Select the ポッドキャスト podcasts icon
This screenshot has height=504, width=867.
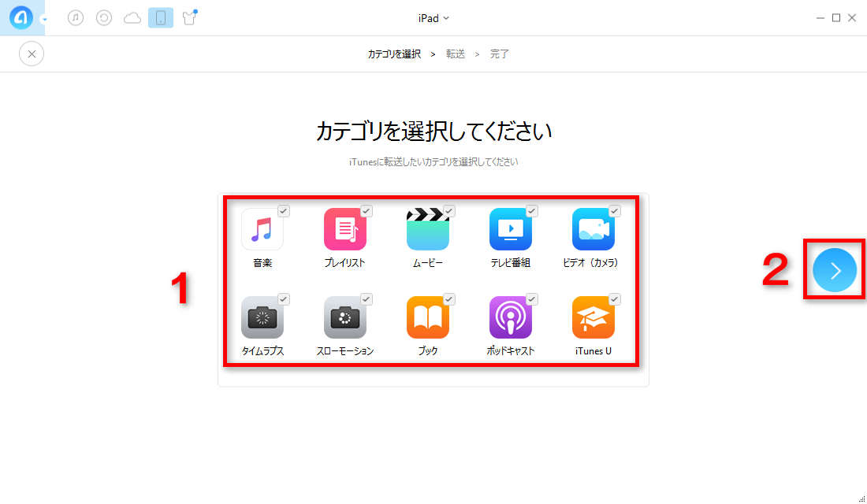click(x=511, y=317)
